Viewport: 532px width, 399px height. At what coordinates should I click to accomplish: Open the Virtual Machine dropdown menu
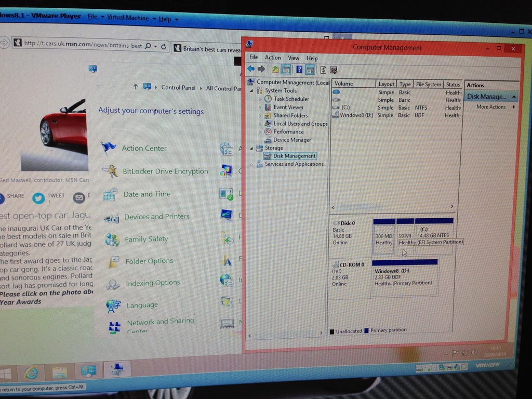[x=131, y=18]
